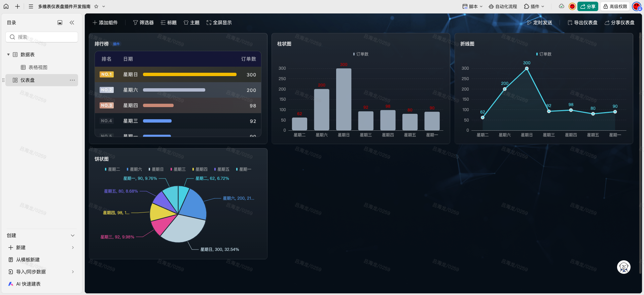The image size is (644, 295).
Task: Open the cloud sync status icon
Action: pos(561,6)
